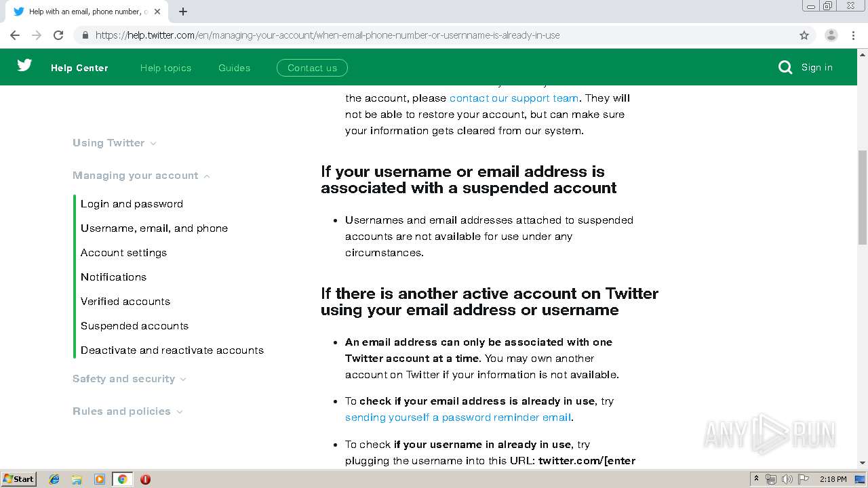
Task: Select Chrome icon in taskbar
Action: (x=122, y=479)
